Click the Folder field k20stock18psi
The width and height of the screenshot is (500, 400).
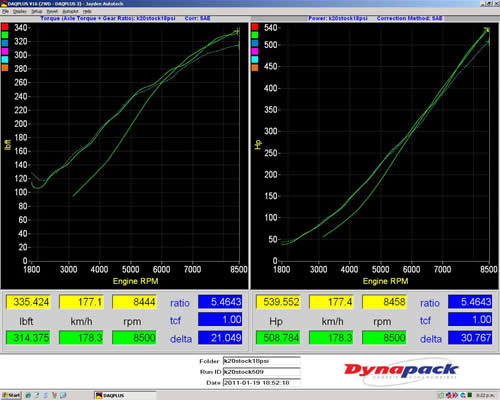[262, 361]
